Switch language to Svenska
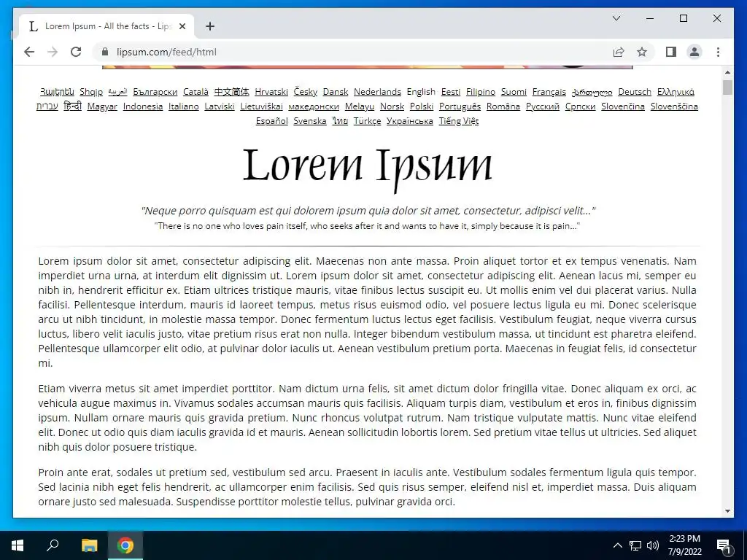 point(309,121)
